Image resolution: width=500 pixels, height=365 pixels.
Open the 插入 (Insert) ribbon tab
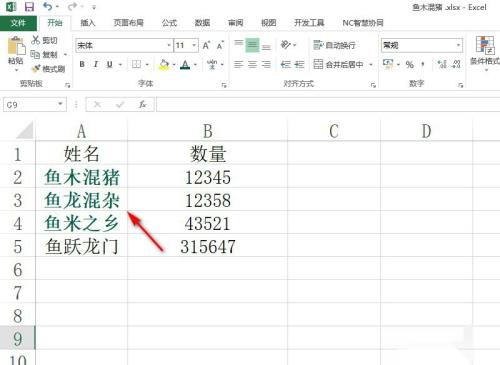(x=88, y=23)
